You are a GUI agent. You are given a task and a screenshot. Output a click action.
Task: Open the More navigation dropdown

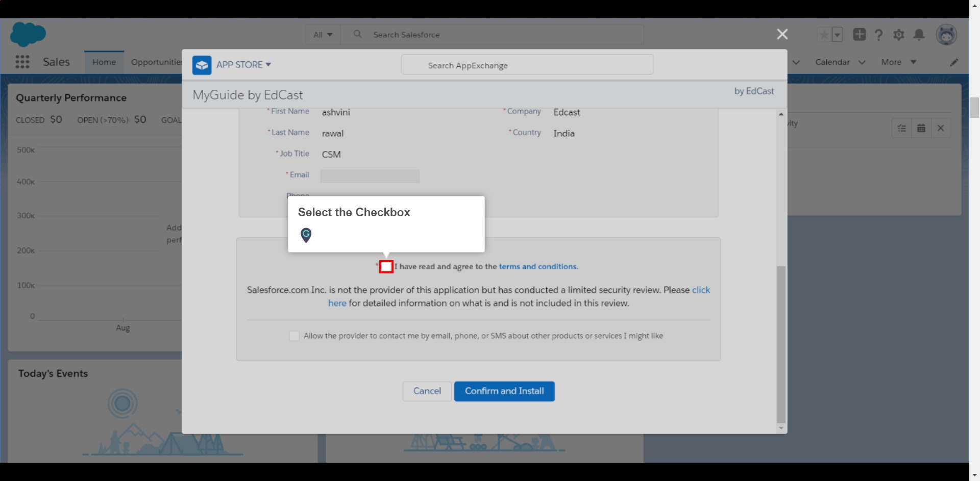899,62
